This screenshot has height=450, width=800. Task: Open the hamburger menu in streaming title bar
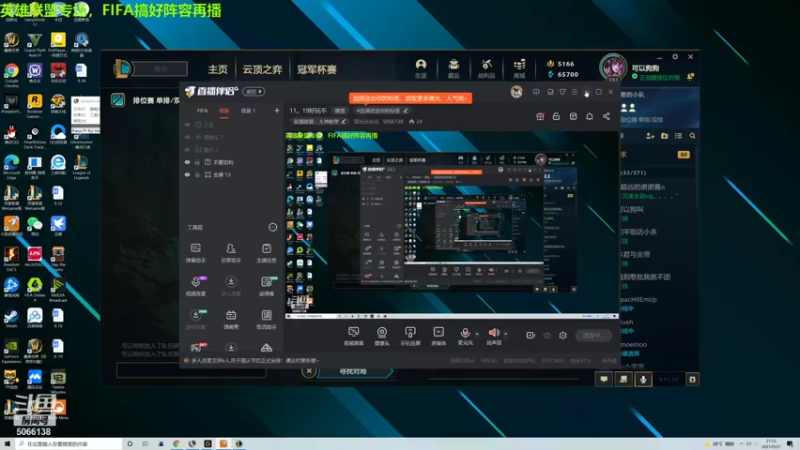pos(574,92)
